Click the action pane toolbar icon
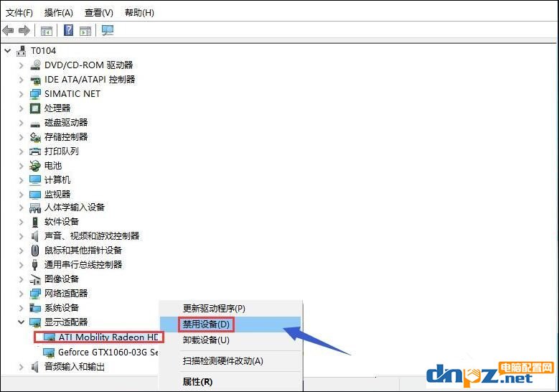The height and width of the screenshot is (392, 559). (x=85, y=31)
